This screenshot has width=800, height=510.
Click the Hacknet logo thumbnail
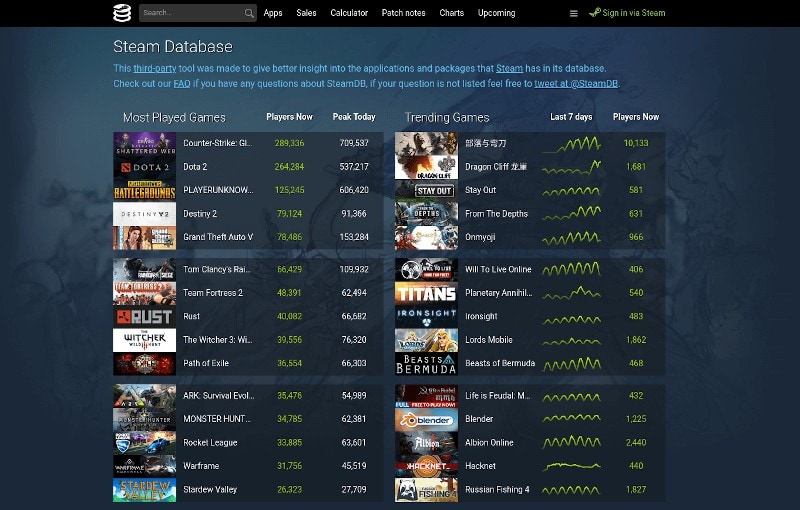pyautogui.click(x=426, y=467)
